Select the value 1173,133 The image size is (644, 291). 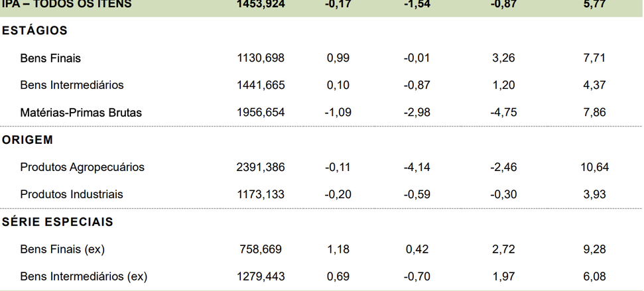(261, 195)
